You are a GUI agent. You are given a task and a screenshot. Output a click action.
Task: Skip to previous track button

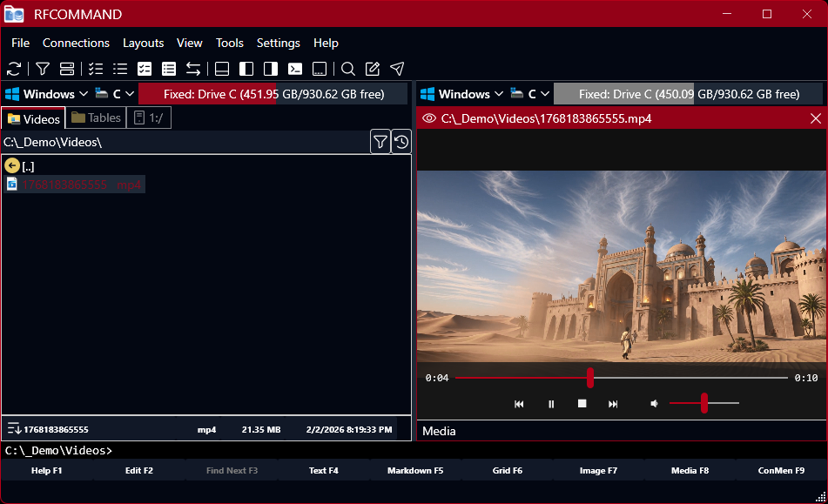pos(519,404)
